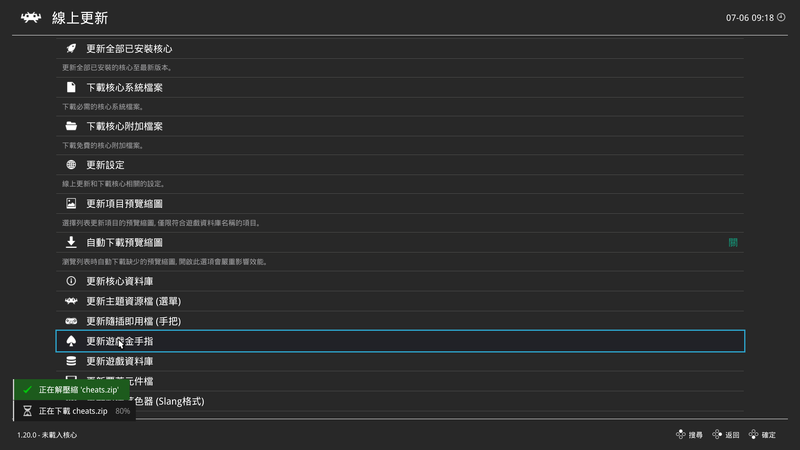Select the Slang格式 shader update entry
This screenshot has width=800, height=450.
click(x=400, y=401)
